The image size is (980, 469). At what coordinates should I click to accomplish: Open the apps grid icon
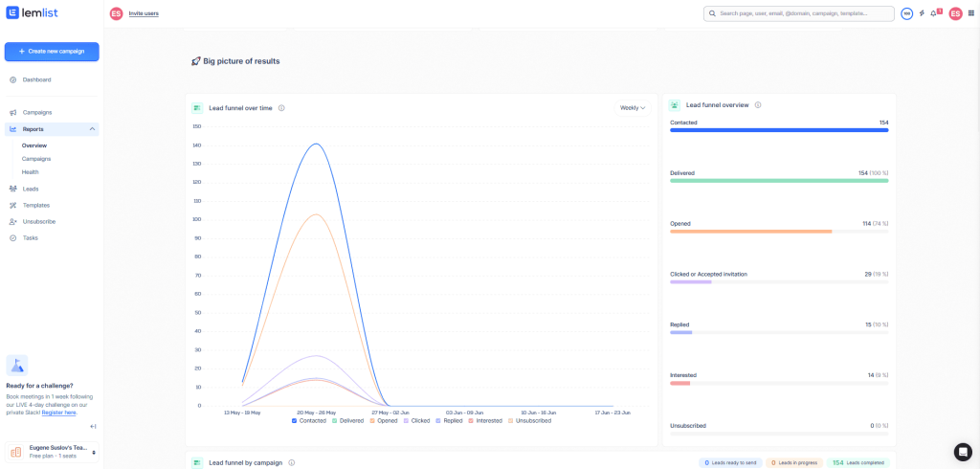(970, 13)
